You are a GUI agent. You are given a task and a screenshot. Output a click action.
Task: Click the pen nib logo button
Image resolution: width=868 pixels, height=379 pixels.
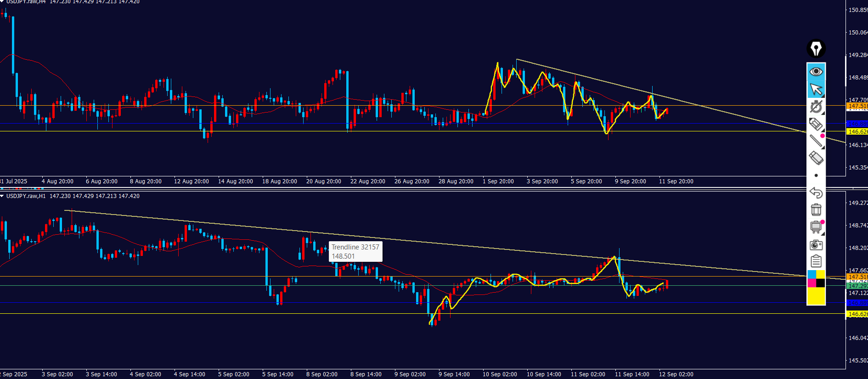point(816,49)
